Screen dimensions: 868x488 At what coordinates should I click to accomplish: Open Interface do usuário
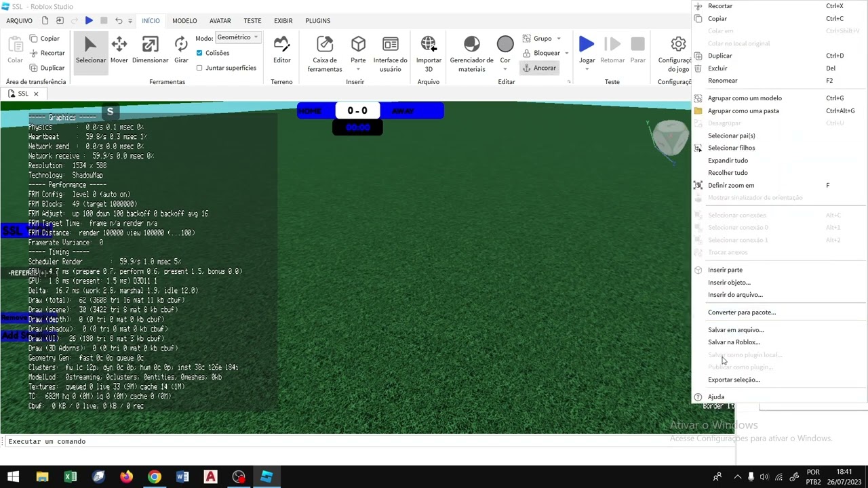(x=390, y=54)
